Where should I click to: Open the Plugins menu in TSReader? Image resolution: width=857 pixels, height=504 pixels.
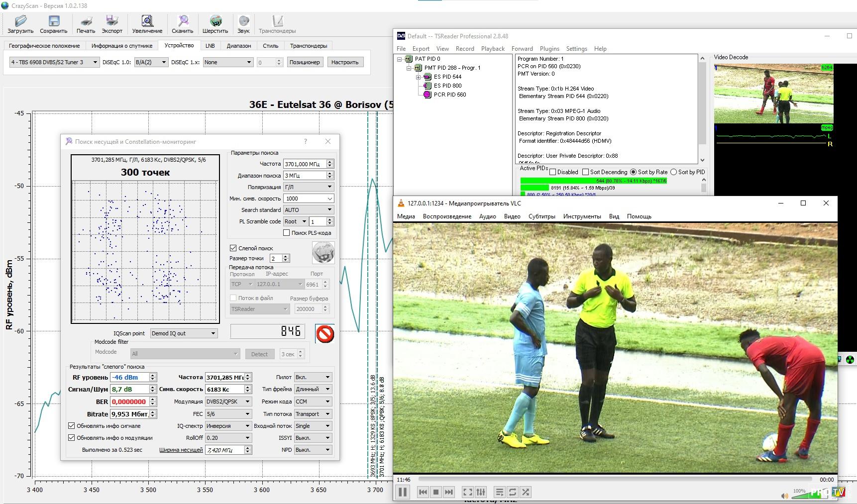click(549, 49)
